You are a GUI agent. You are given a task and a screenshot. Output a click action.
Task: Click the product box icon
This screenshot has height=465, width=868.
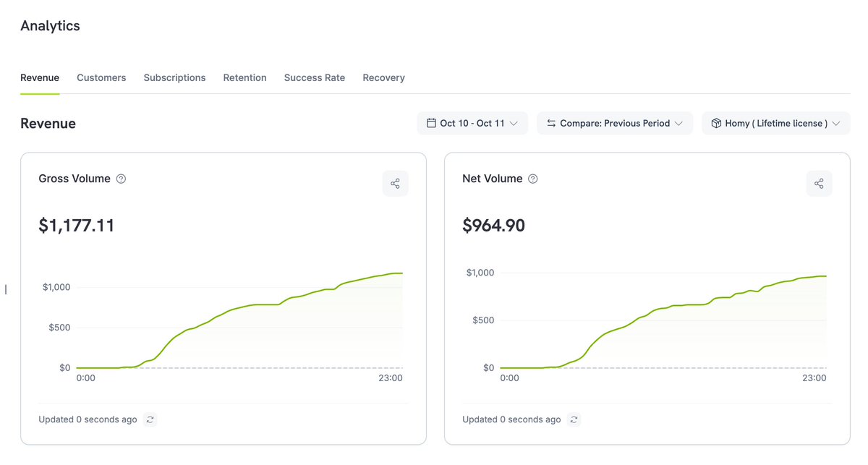click(x=716, y=123)
